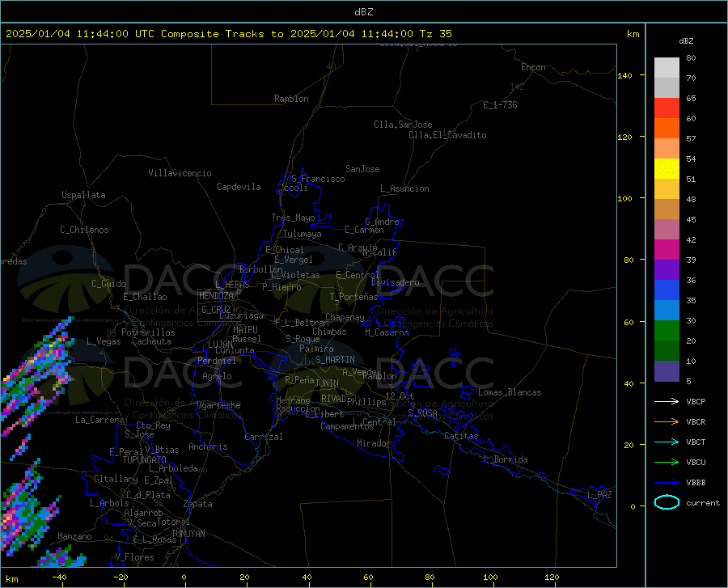
Task: Click the orange VBCR arrow legend icon
Action: [667, 421]
